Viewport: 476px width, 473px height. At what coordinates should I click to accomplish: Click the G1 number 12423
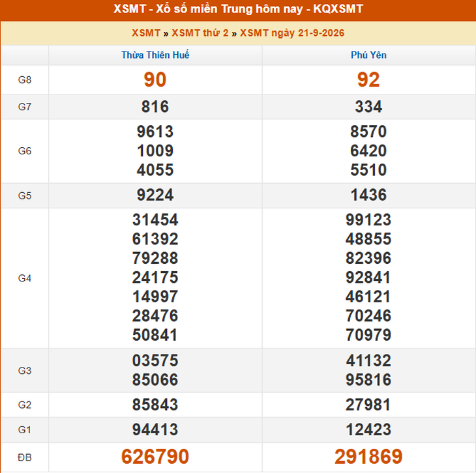point(368,429)
